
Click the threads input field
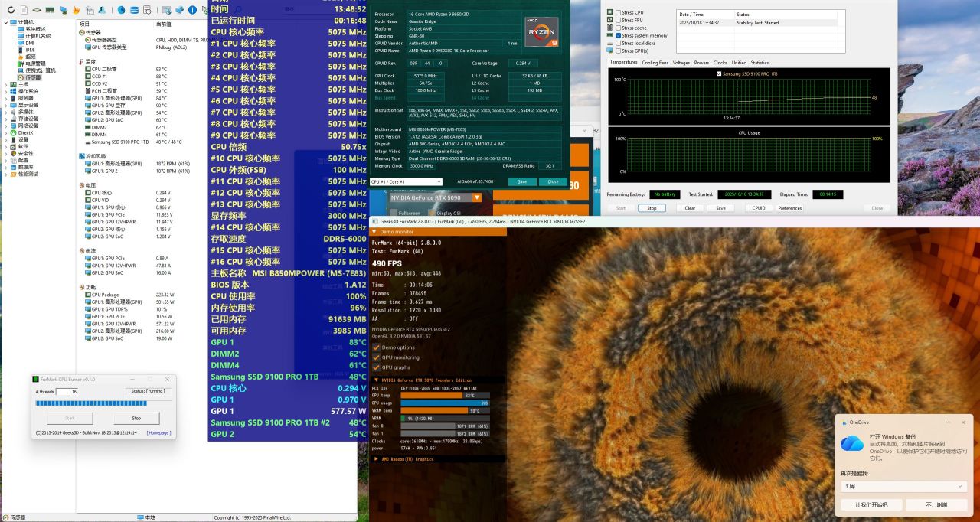(x=67, y=391)
